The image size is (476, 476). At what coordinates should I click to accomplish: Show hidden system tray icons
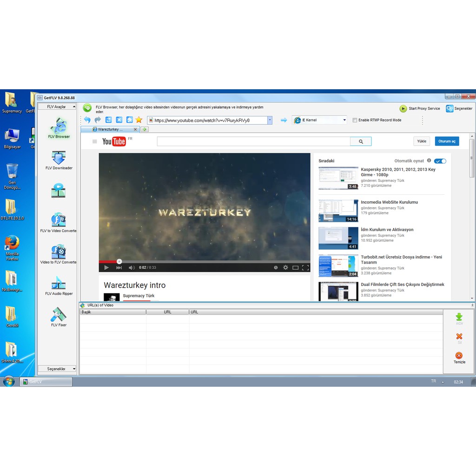[443, 382]
